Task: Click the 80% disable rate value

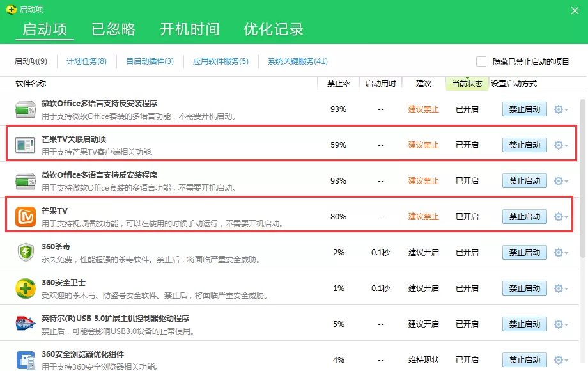Action: pos(338,217)
